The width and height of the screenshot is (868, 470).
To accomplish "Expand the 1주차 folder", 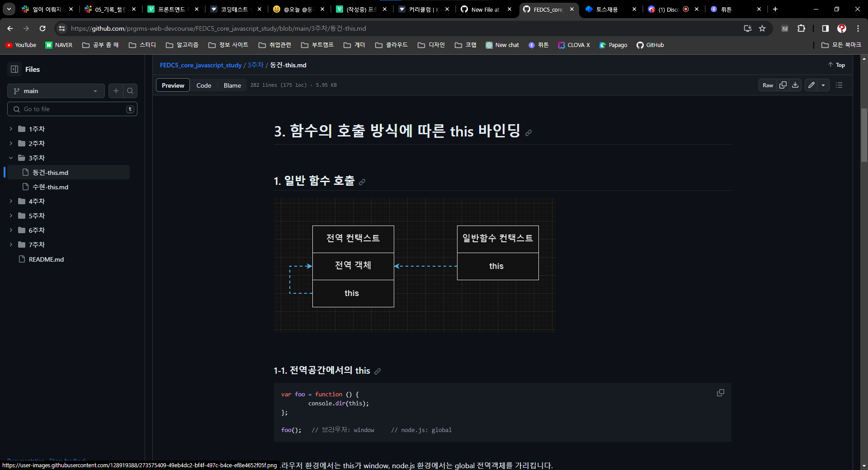I will pyautogui.click(x=11, y=129).
